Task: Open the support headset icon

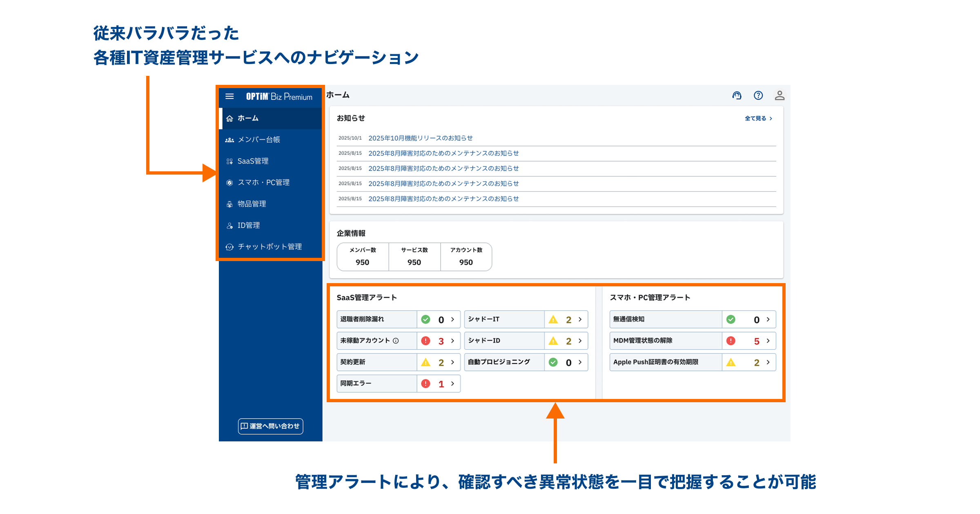Action: tap(737, 95)
